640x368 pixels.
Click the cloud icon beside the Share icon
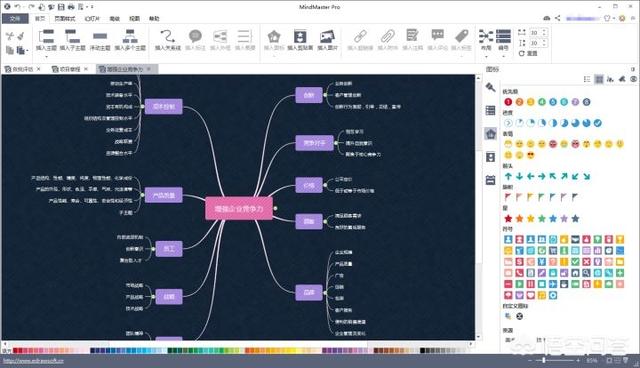coord(547,18)
